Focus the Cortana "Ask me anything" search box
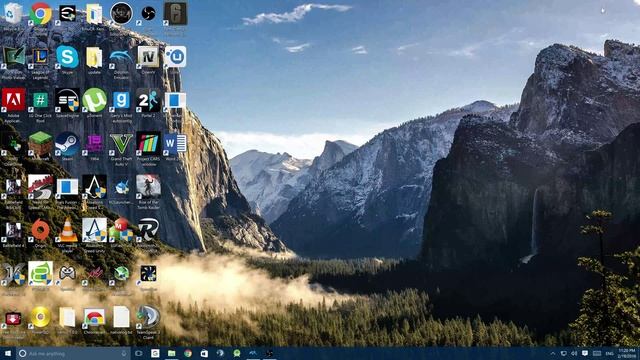The width and height of the screenshot is (640, 360). [73, 353]
